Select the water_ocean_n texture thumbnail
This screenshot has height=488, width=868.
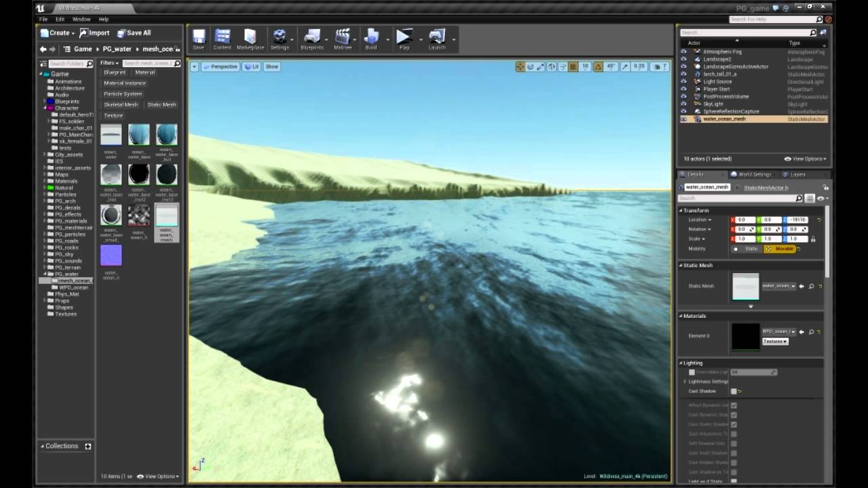[111, 256]
